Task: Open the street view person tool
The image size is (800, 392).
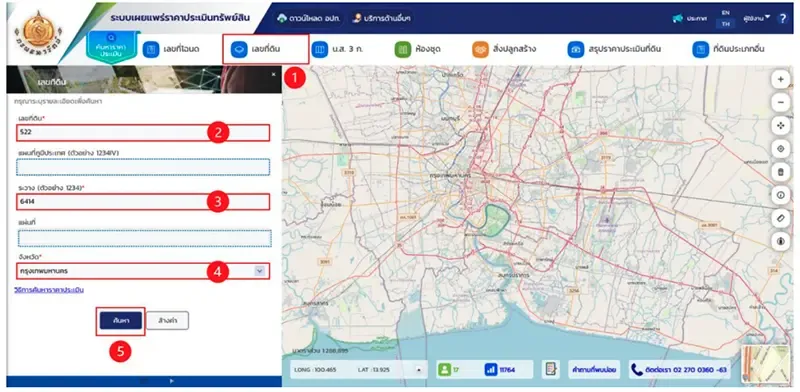Action: pos(780,240)
